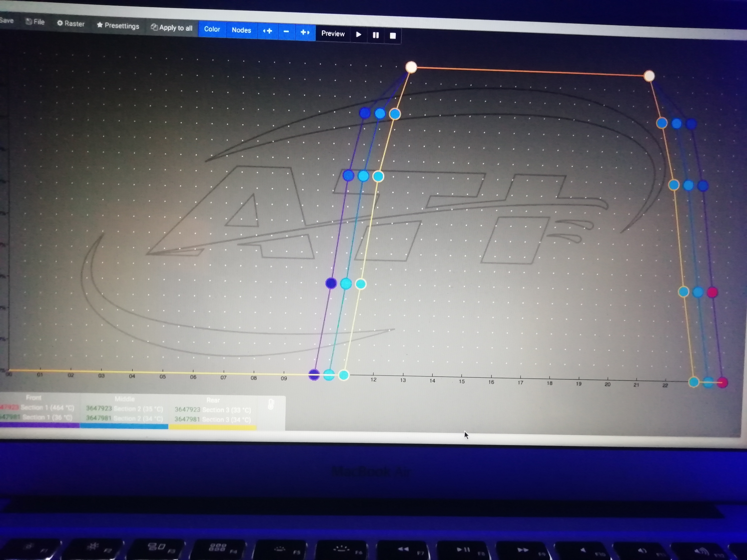Click '3647923 Section 2 (35 °C)' entry

coord(125,409)
